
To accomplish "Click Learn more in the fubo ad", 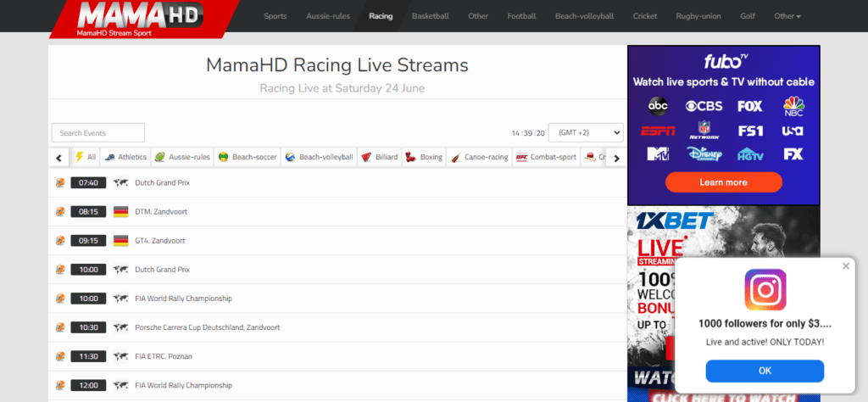I will [x=724, y=182].
